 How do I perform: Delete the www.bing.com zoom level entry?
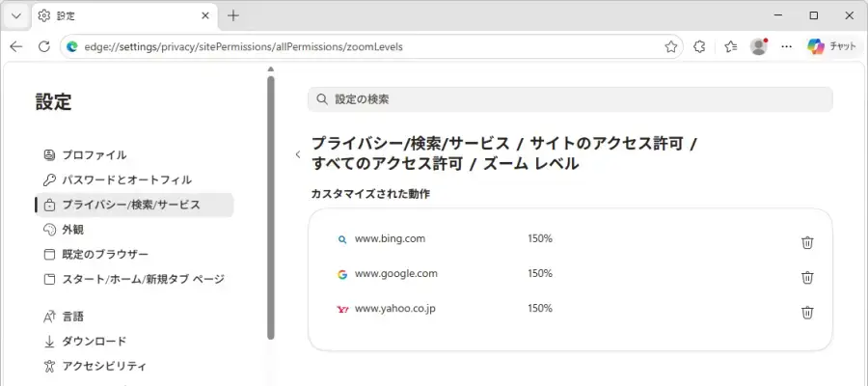(x=807, y=242)
